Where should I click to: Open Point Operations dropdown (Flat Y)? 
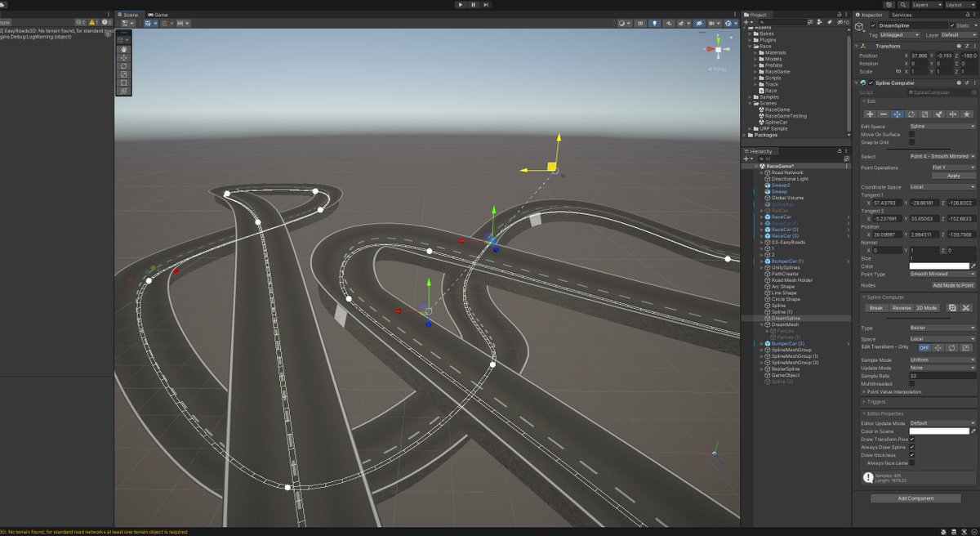coord(953,167)
